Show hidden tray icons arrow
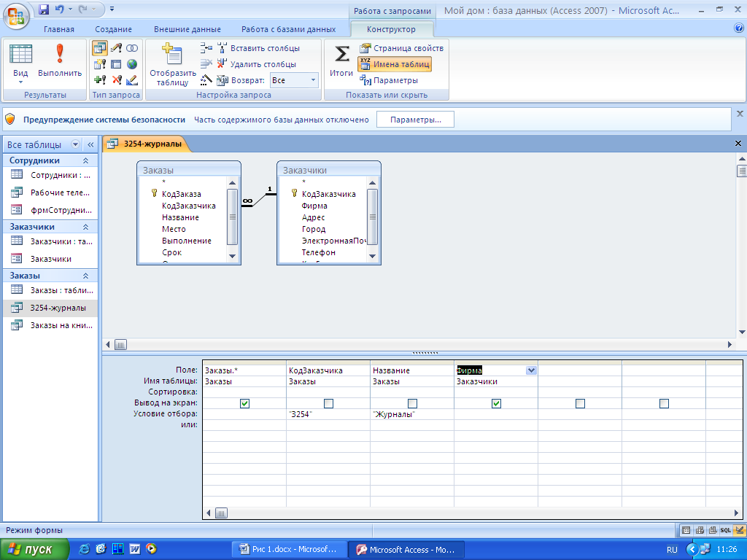This screenshot has height=560, width=747. click(x=692, y=550)
